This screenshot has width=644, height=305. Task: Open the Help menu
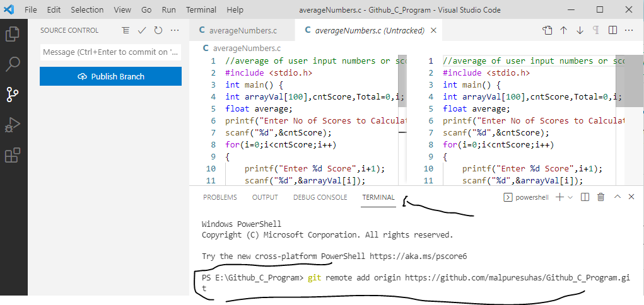pyautogui.click(x=235, y=9)
